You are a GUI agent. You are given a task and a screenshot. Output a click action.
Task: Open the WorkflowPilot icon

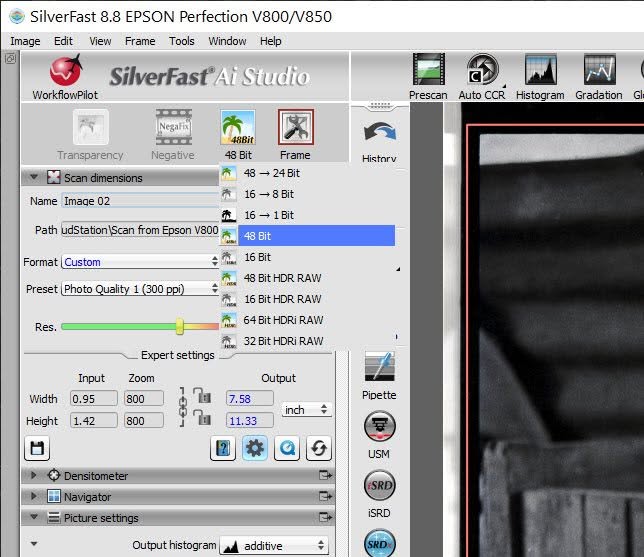click(66, 71)
